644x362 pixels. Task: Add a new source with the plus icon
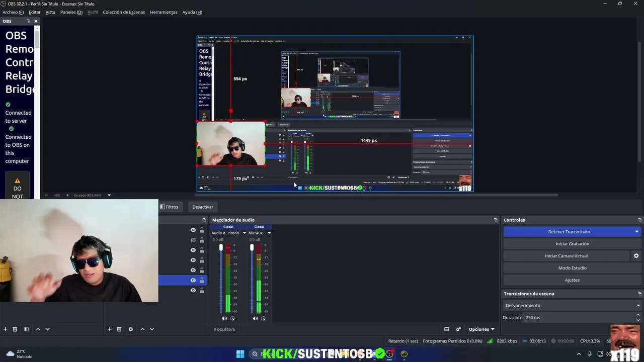click(x=109, y=329)
